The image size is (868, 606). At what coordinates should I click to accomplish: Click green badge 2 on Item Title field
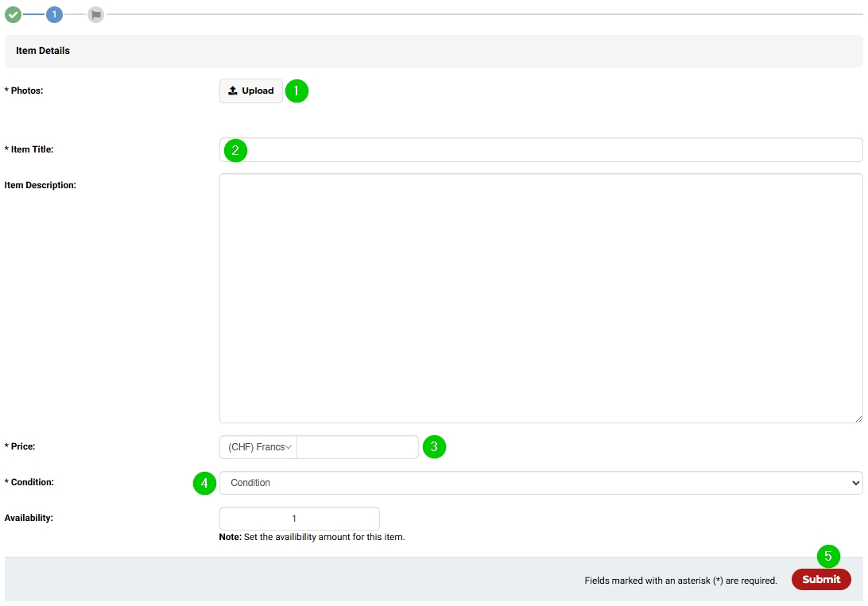[x=235, y=149]
